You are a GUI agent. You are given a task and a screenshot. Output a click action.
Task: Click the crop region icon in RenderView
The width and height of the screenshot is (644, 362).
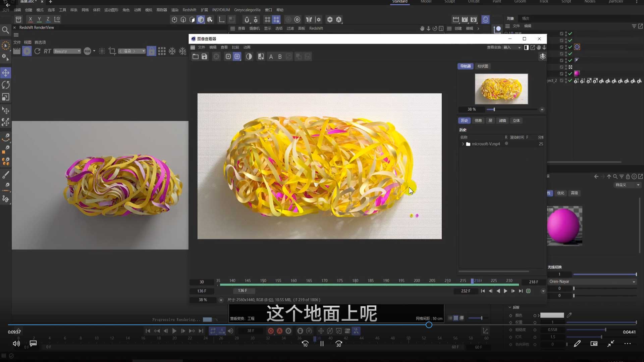pyautogui.click(x=112, y=51)
